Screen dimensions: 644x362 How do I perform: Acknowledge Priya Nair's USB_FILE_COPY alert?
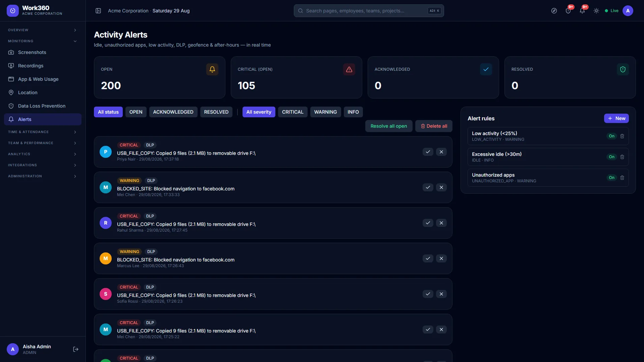coord(428,152)
